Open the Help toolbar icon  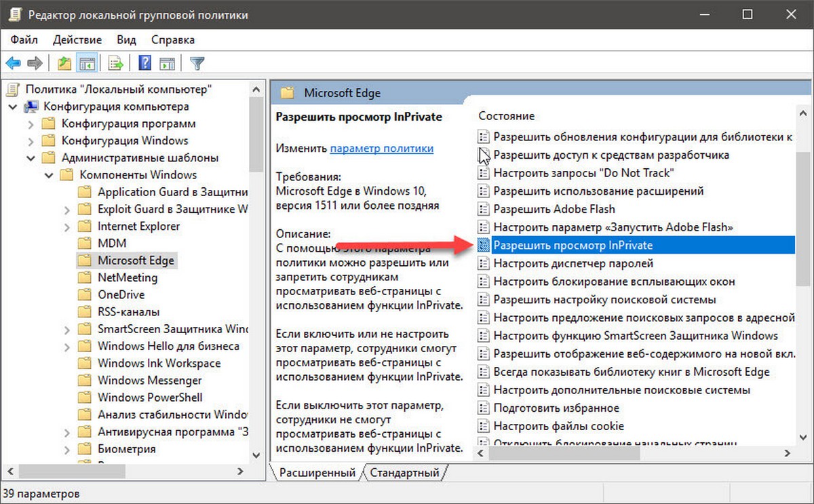tap(144, 64)
